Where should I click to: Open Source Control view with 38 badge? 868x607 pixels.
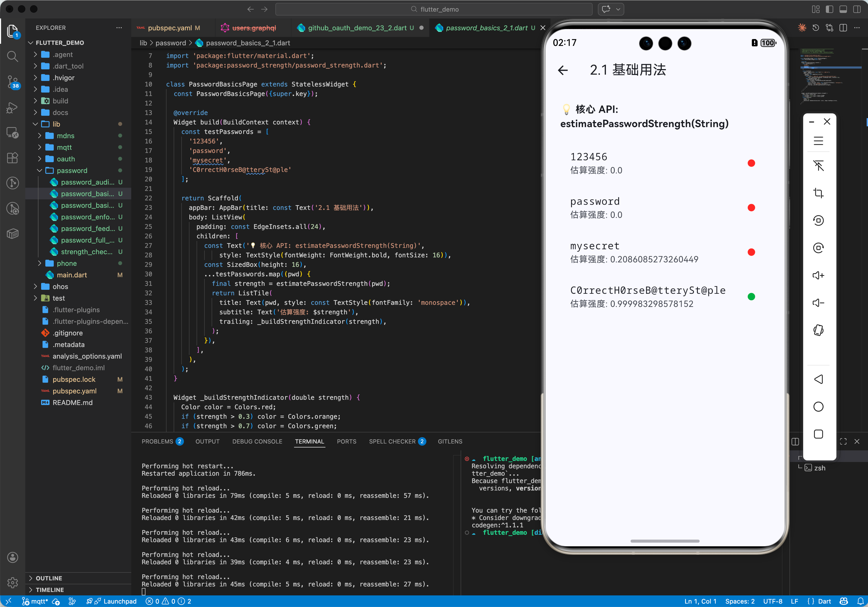click(12, 81)
